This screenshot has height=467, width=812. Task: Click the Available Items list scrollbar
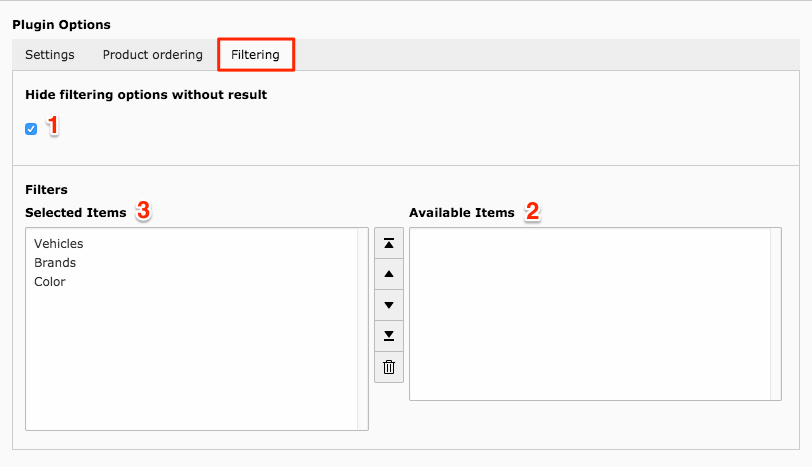tap(775, 314)
